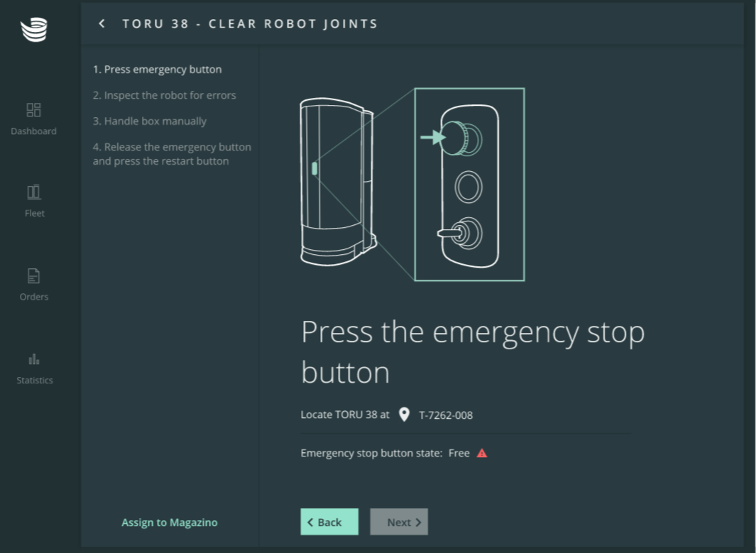Click the Assign to Magazino link
Image resolution: width=756 pixels, height=553 pixels.
point(169,522)
